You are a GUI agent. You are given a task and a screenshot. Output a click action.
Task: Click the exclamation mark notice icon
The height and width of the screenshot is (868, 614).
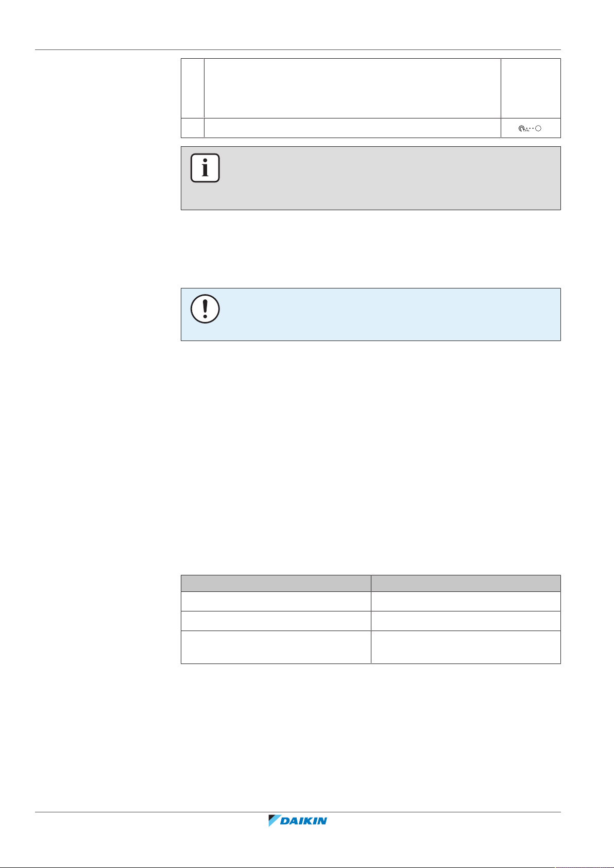pyautogui.click(x=205, y=309)
